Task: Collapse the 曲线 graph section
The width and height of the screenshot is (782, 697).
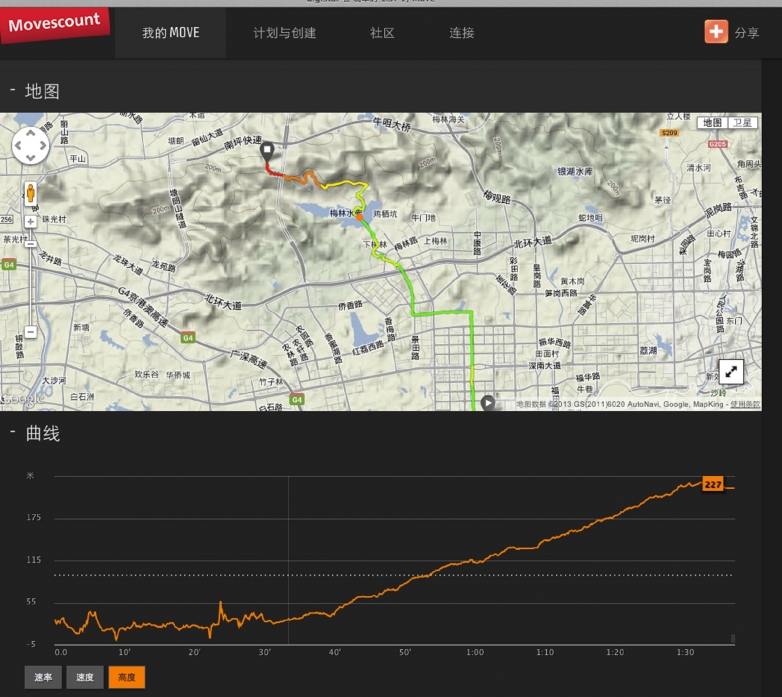Action: (12, 432)
